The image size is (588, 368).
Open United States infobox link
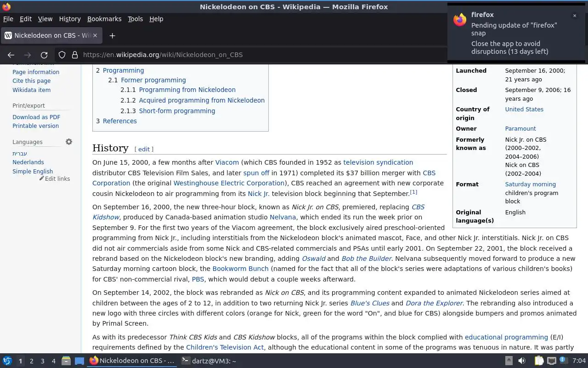tap(524, 109)
